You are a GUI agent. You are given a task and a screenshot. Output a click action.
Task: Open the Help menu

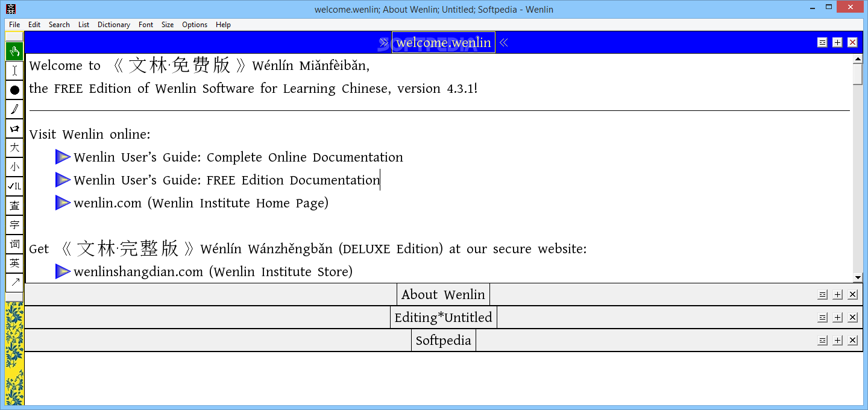coord(223,25)
